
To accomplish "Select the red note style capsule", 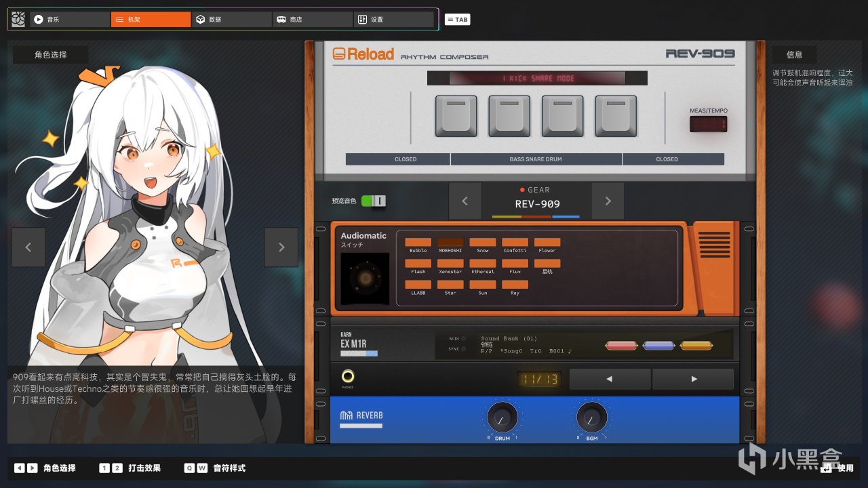I will tap(621, 346).
